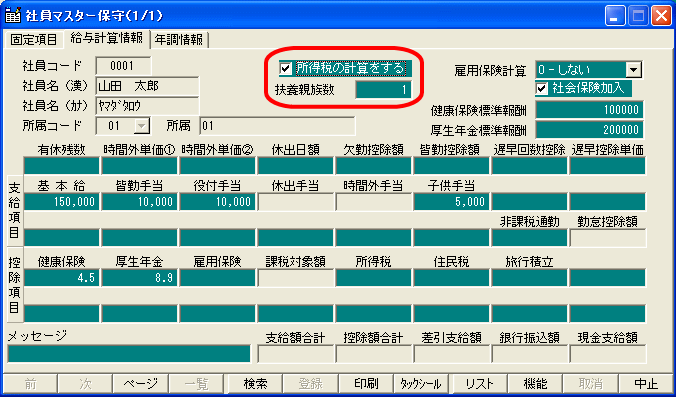676x397 pixels.
Task: Click the 所得税 deduction field
Action: click(373, 278)
